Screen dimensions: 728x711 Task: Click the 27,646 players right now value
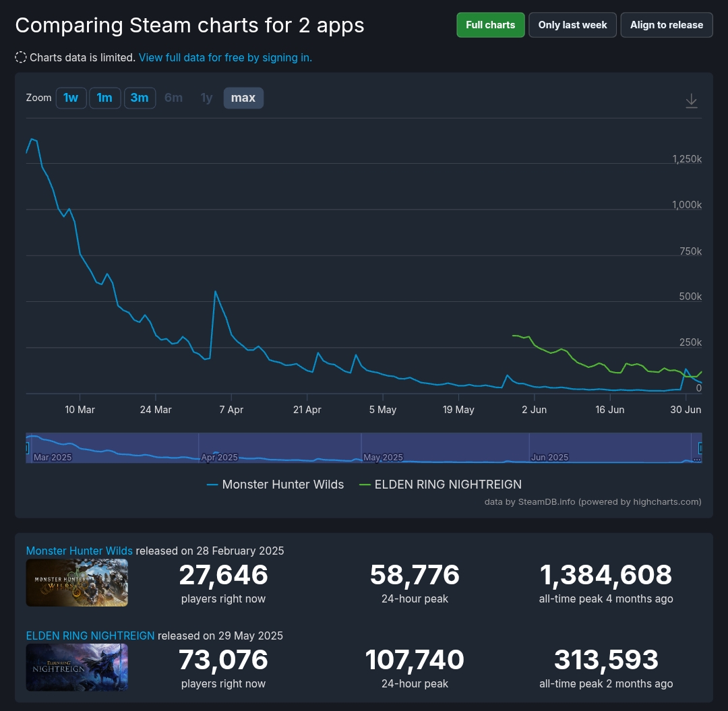(x=223, y=575)
